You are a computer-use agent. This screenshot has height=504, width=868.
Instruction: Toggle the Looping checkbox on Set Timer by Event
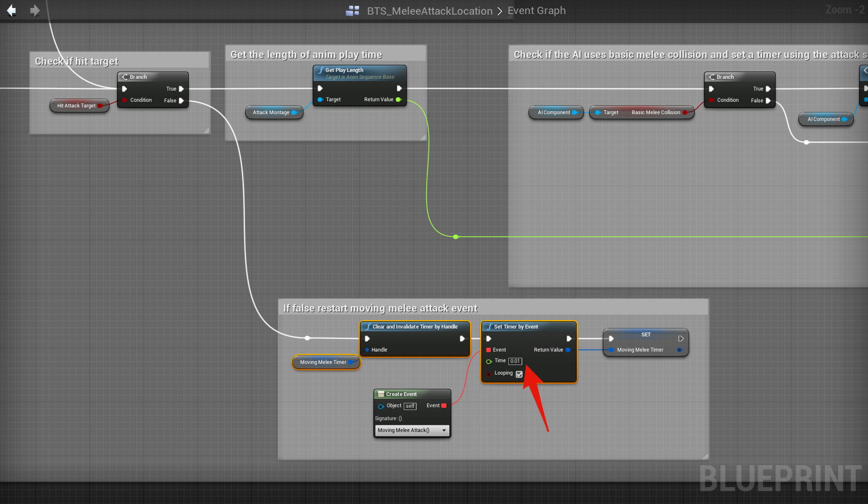519,374
